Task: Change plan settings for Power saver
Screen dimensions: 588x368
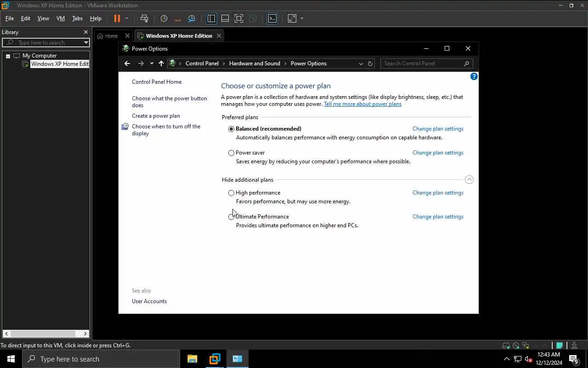Action: click(438, 153)
